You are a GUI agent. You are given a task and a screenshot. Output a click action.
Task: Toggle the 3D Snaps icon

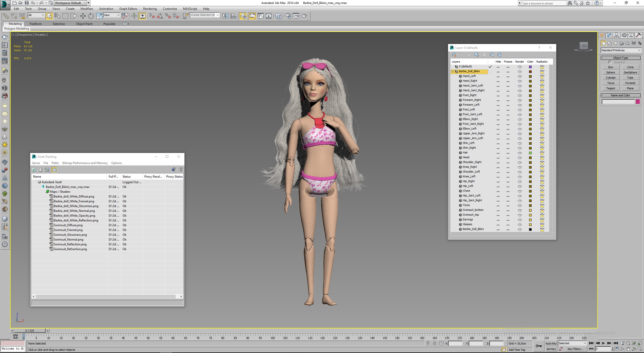point(152,16)
